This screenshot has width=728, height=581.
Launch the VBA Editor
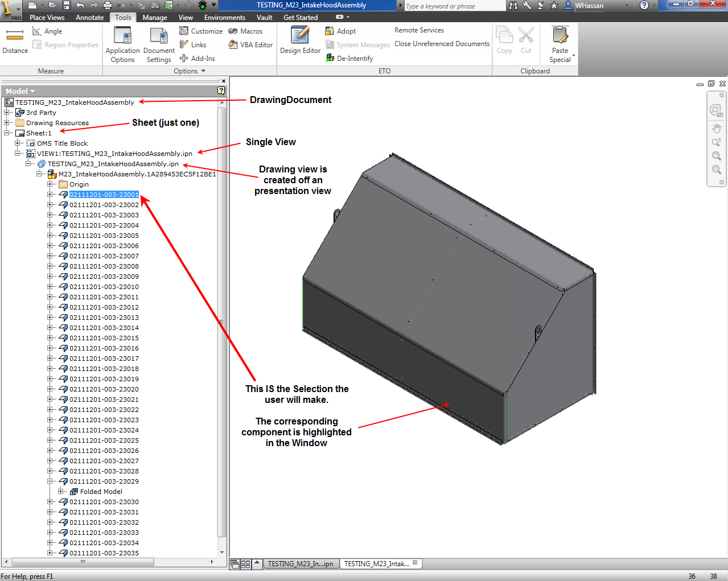250,45
